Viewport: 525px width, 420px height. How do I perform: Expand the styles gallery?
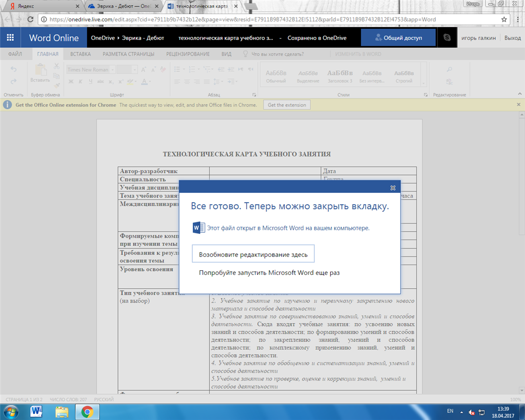(423, 84)
